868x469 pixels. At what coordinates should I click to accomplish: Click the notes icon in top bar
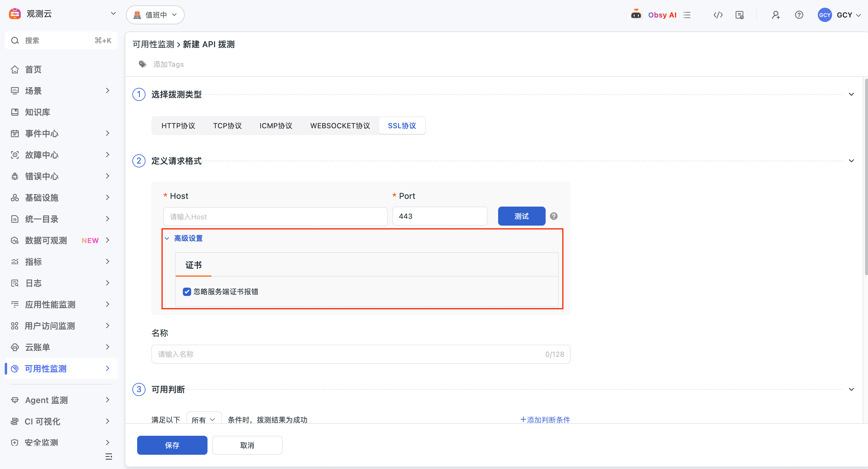(739, 15)
